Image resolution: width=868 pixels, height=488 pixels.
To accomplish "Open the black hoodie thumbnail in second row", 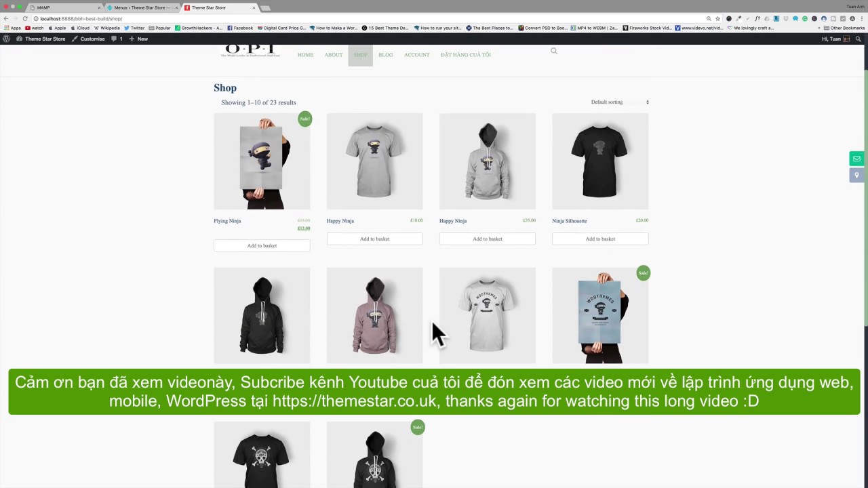I will 262,315.
